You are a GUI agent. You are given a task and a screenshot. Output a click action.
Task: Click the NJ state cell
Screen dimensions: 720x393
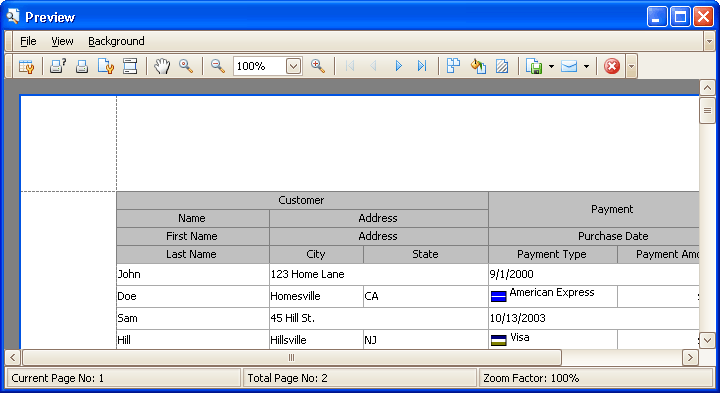point(426,340)
